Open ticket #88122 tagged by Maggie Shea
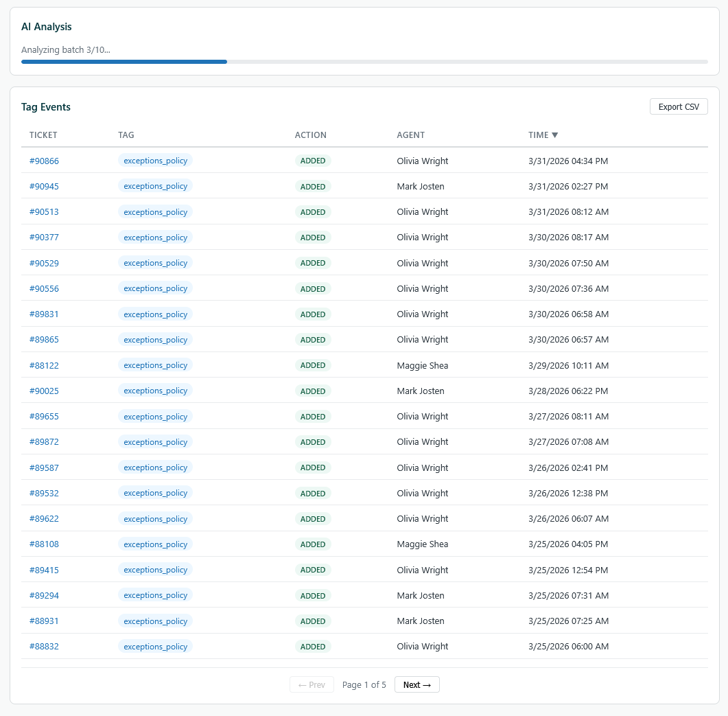Screen dimensions: 728x716 click(x=44, y=365)
